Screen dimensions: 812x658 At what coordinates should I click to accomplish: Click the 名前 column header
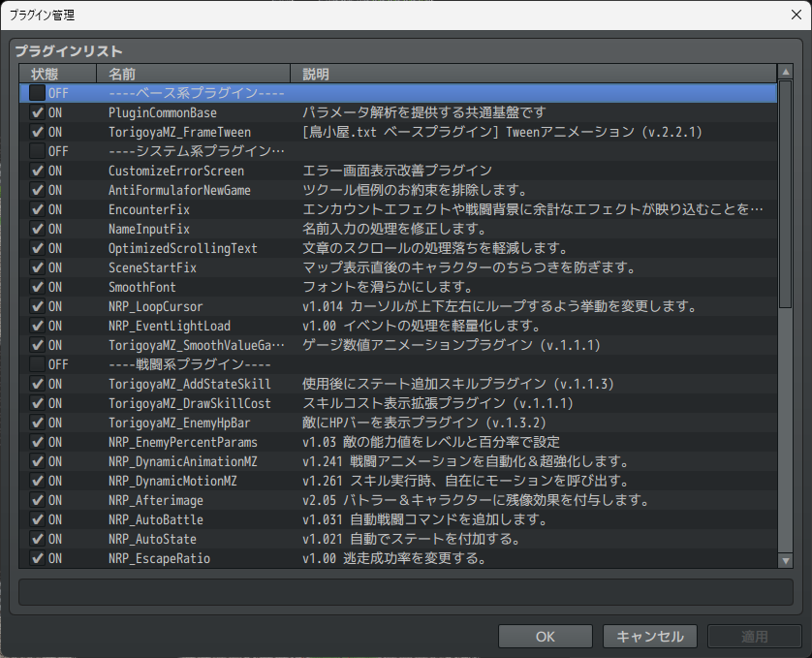coord(193,74)
